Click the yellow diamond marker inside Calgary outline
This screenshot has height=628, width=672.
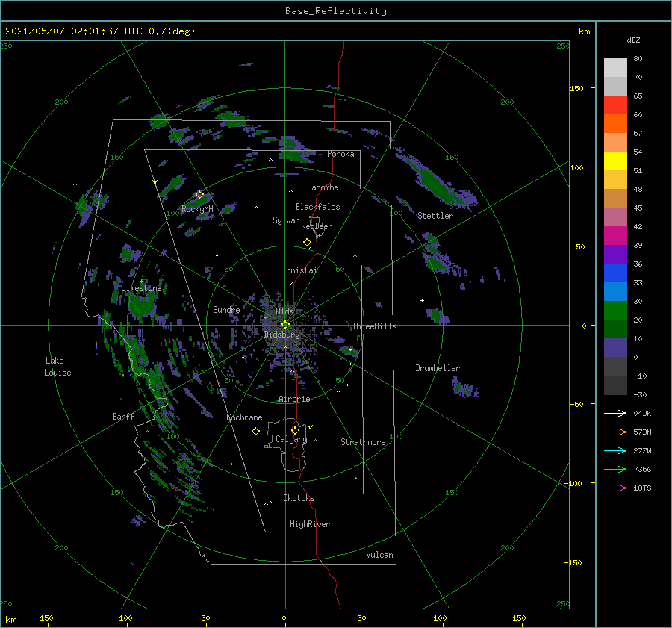point(295,430)
